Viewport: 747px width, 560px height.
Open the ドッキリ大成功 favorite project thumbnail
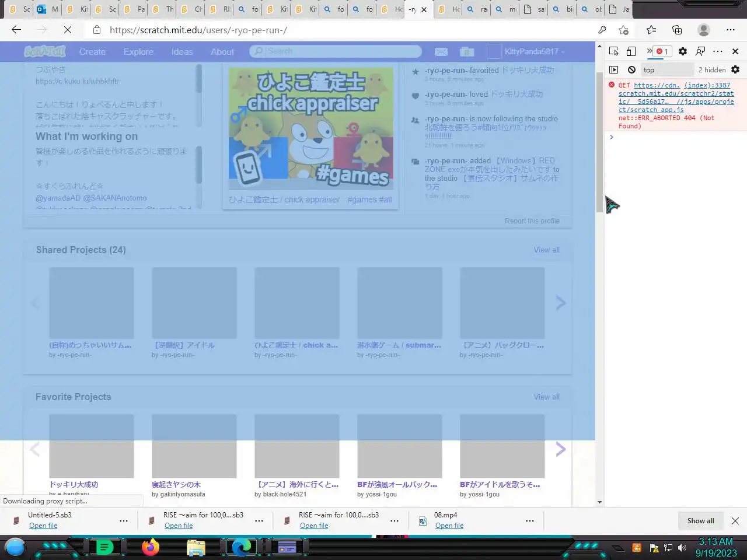click(92, 446)
